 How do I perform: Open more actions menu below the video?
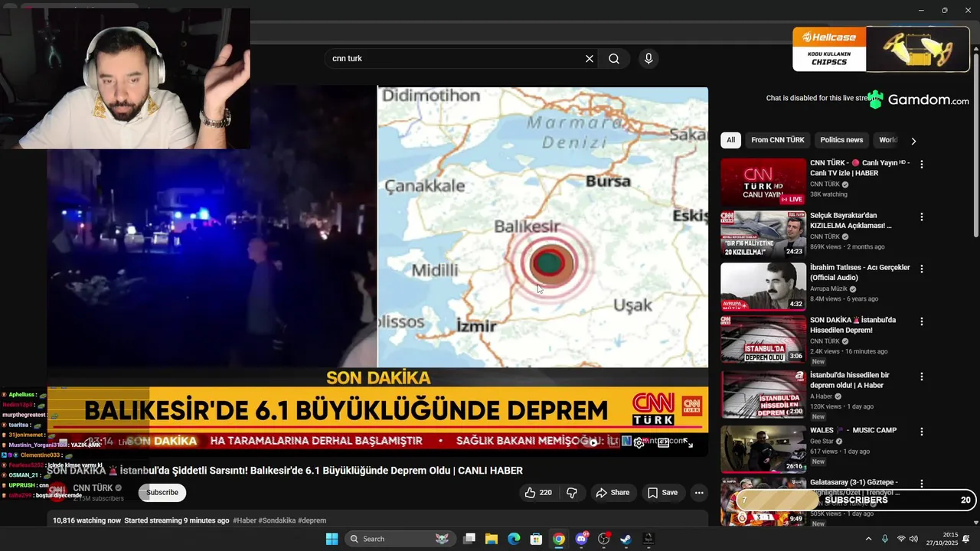pyautogui.click(x=699, y=493)
